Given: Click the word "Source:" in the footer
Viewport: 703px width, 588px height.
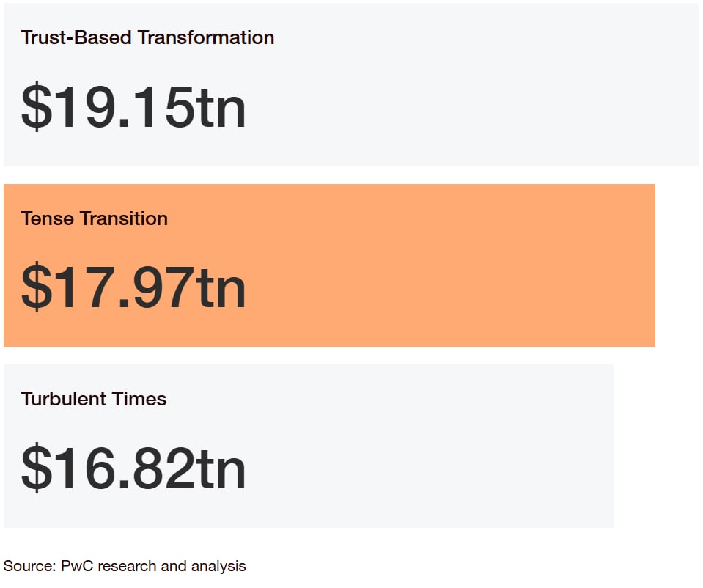Looking at the screenshot, I should [x=29, y=566].
